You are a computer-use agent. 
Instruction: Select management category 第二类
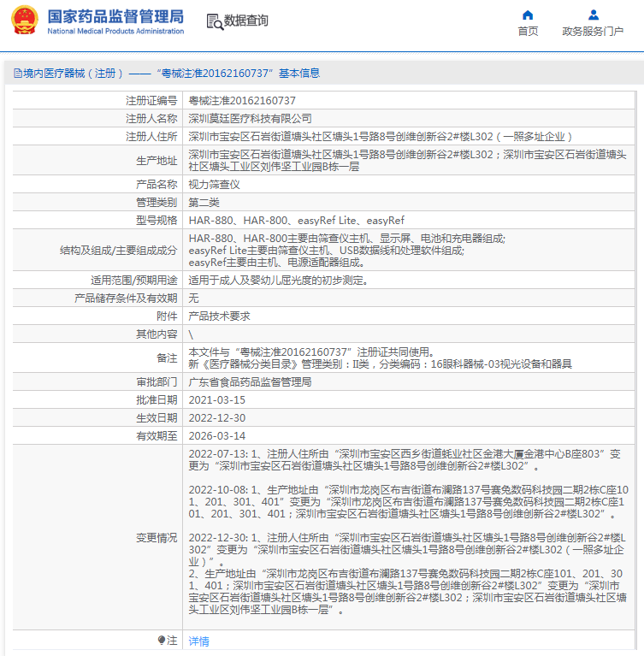point(204,203)
